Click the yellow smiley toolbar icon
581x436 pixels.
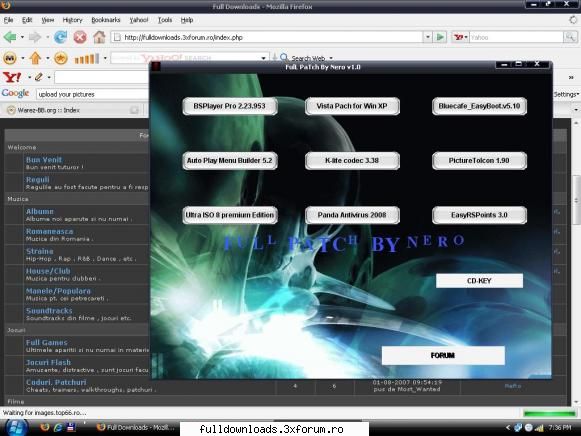point(10,58)
